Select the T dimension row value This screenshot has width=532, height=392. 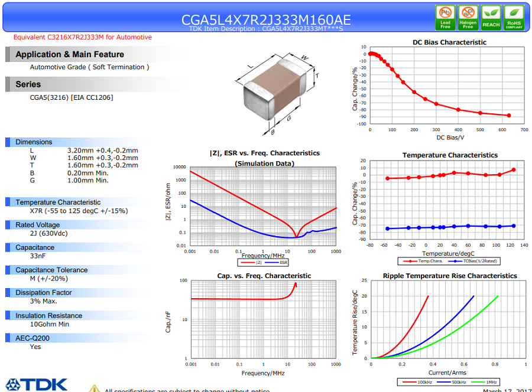[x=103, y=165]
